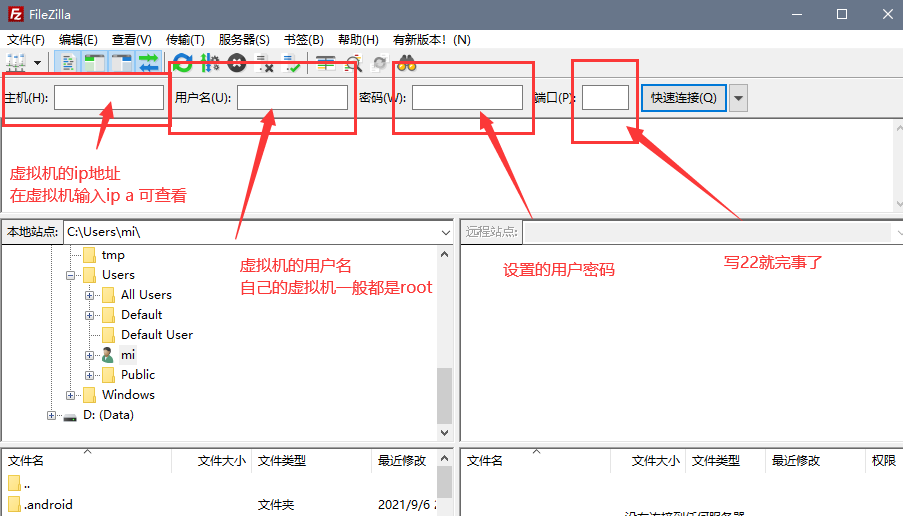The height and width of the screenshot is (516, 903).
Task: Toggle message log display
Action: [68, 63]
